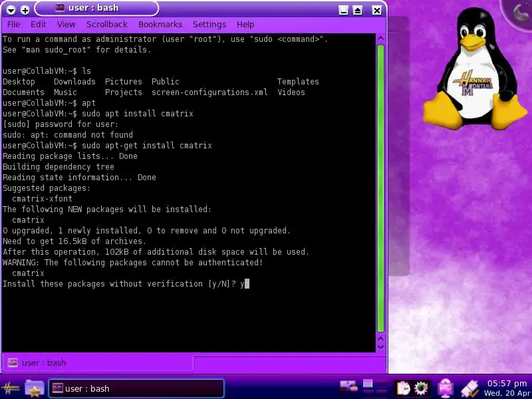Open the View menu
532x399 pixels.
click(x=66, y=25)
